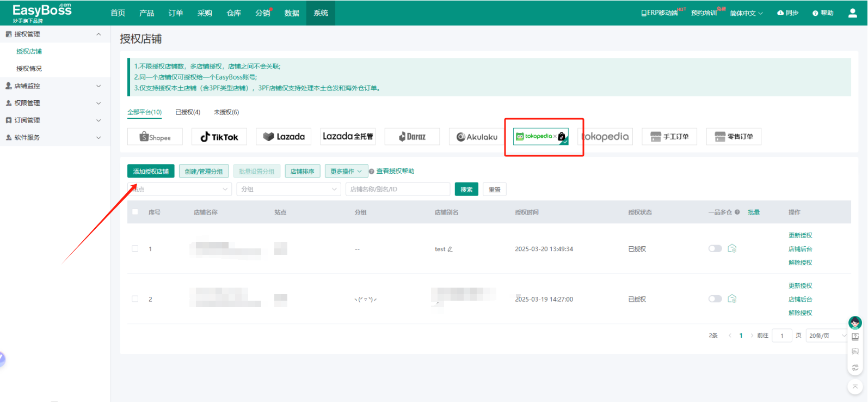This screenshot has height=402, width=868.
Task: Open the 更多操作 dropdown
Action: click(346, 172)
